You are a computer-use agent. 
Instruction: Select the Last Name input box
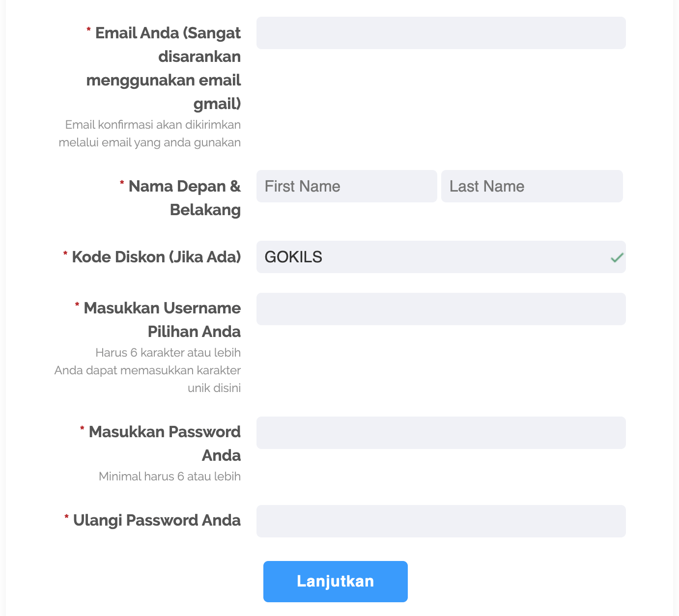tap(532, 186)
